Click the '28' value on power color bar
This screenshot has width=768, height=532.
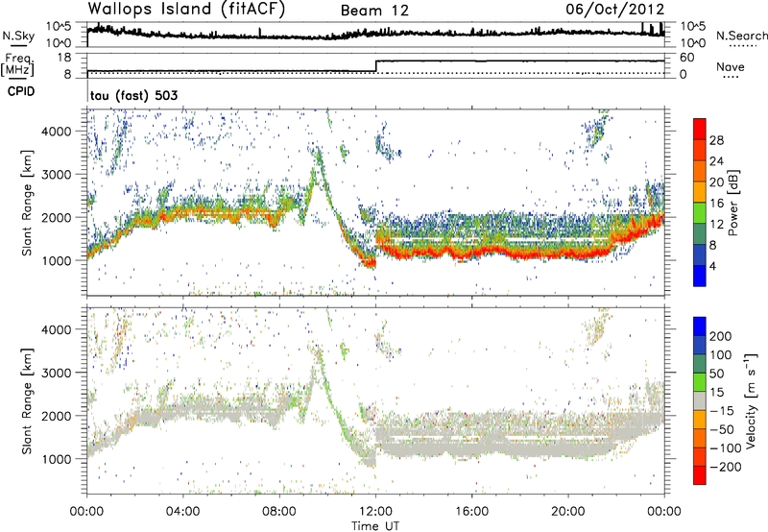716,140
